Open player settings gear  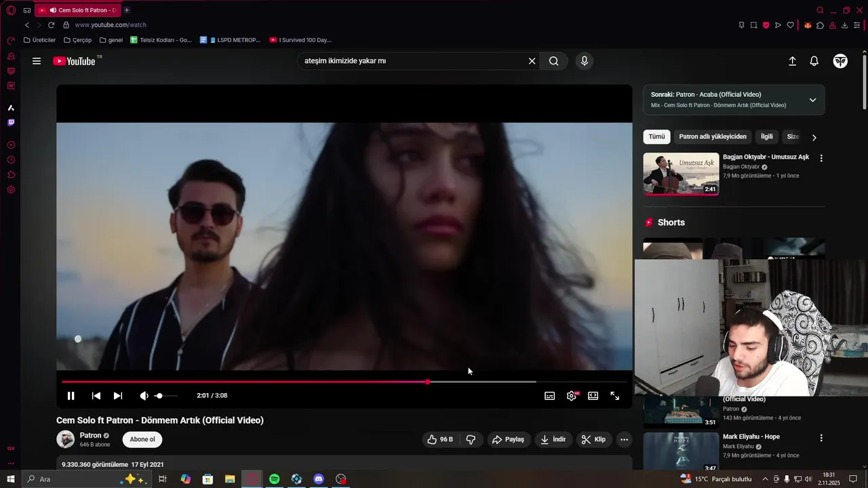point(572,396)
